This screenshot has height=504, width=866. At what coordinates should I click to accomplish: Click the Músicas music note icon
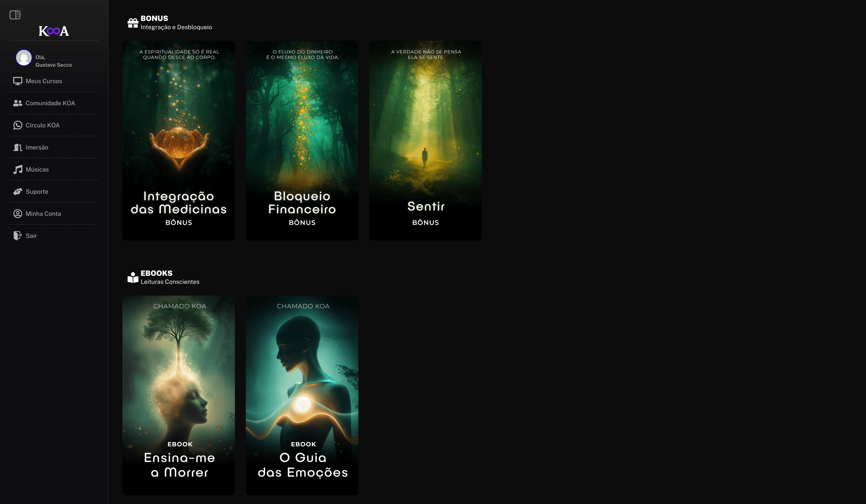click(18, 170)
